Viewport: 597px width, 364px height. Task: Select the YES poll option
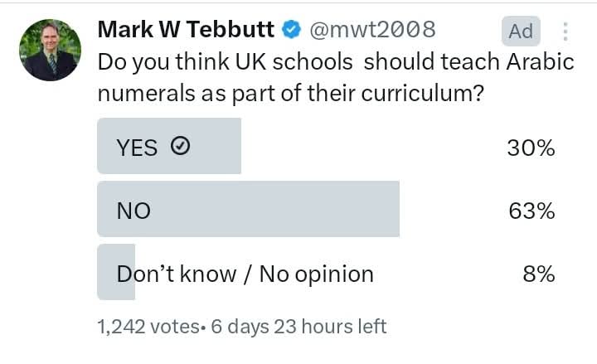(328, 146)
